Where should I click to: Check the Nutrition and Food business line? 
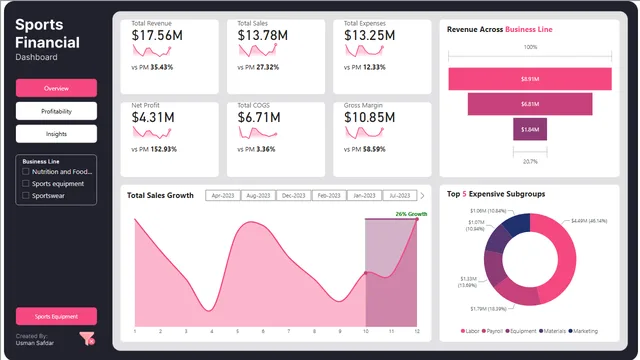coord(26,172)
